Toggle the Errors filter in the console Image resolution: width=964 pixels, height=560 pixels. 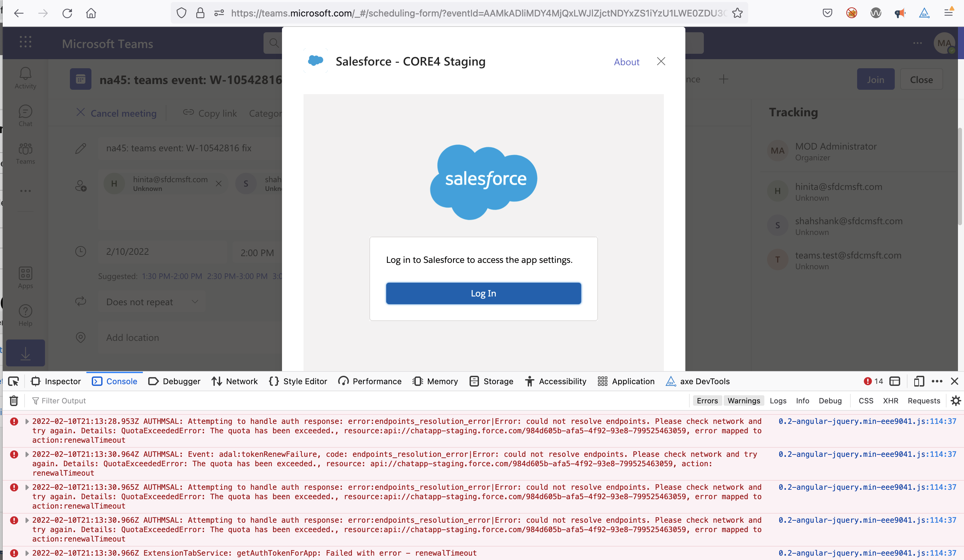707,400
